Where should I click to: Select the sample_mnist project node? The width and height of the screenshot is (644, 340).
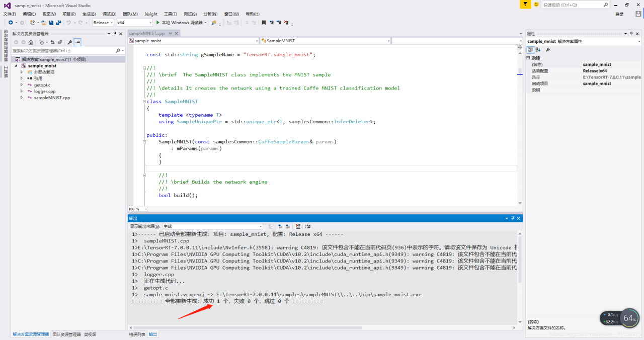[42, 66]
